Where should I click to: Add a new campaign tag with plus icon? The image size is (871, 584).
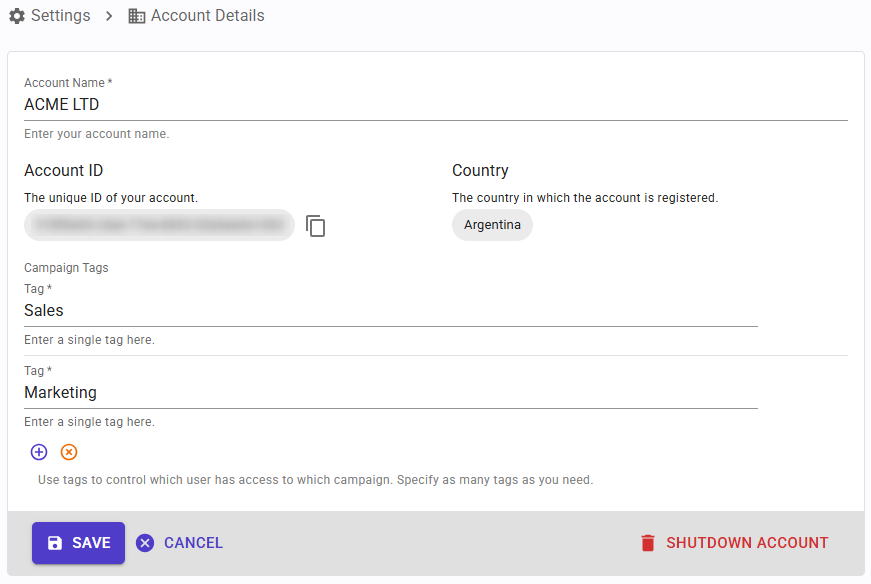point(38,452)
